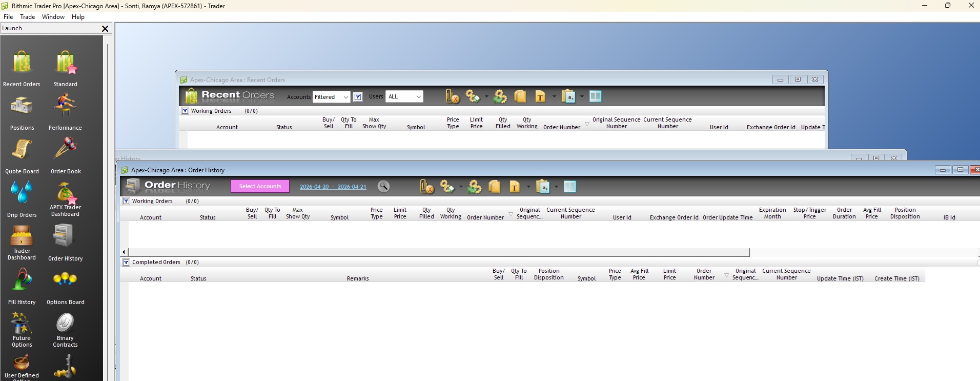This screenshot has width=980, height=381.
Task: Click the columns layout icon in Recent Orders toolbar
Action: click(595, 96)
